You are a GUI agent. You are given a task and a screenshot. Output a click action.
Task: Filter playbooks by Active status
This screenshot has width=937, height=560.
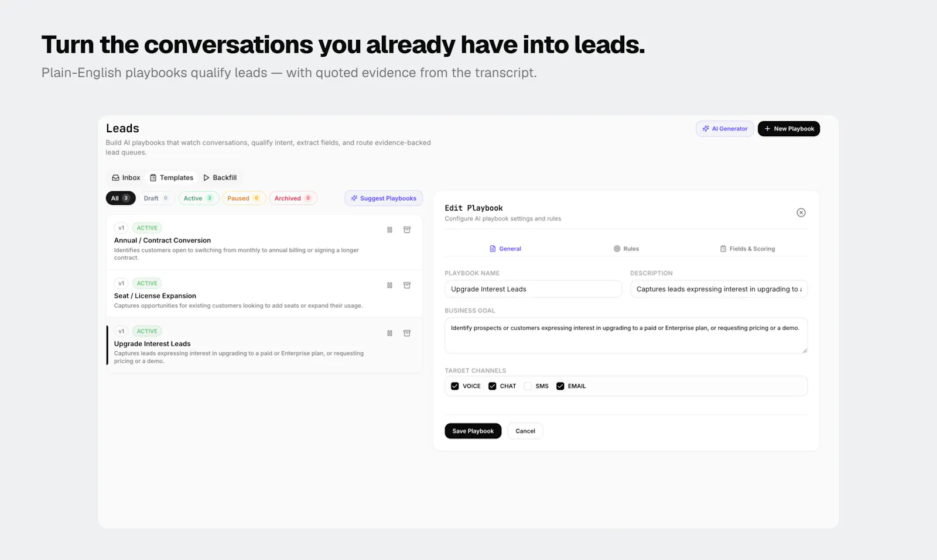click(199, 198)
